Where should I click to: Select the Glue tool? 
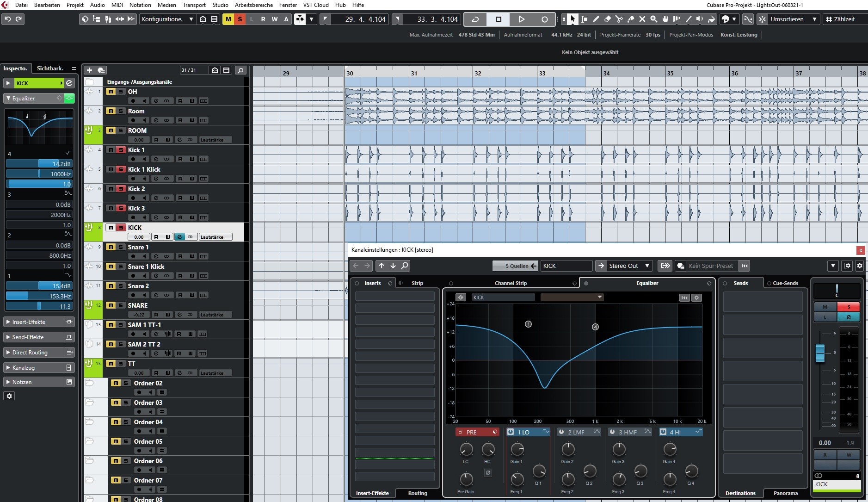[631, 19]
